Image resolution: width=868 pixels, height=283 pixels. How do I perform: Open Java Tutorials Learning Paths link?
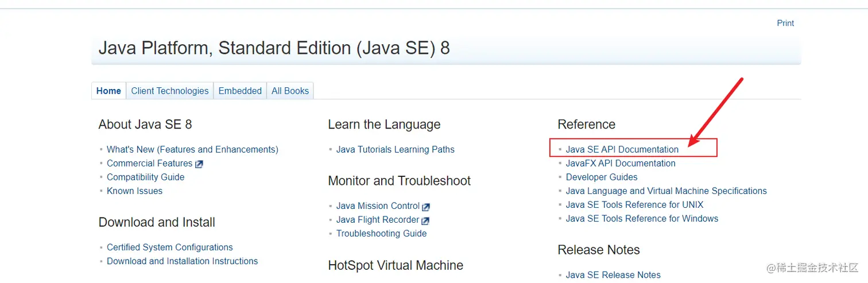(x=395, y=149)
